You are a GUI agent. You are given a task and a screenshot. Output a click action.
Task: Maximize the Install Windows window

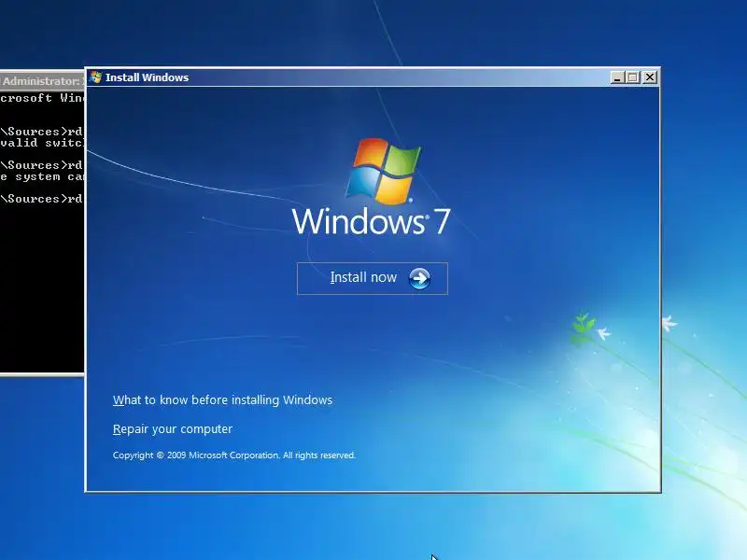pyautogui.click(x=633, y=77)
